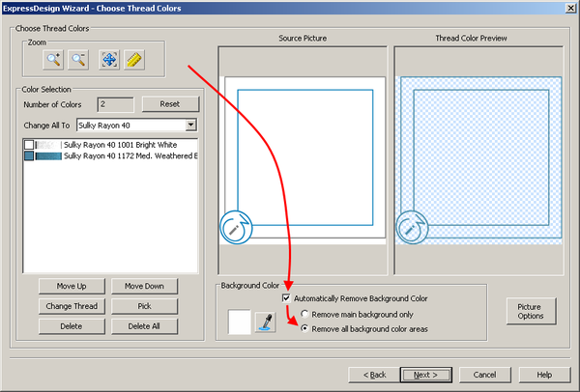Click the Change Thread button

click(x=72, y=306)
